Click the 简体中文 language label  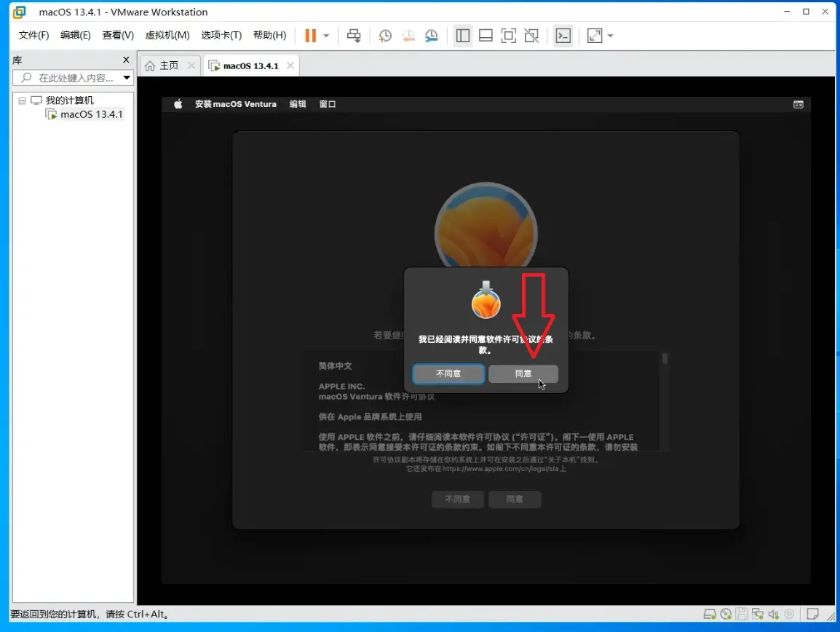pyautogui.click(x=336, y=366)
